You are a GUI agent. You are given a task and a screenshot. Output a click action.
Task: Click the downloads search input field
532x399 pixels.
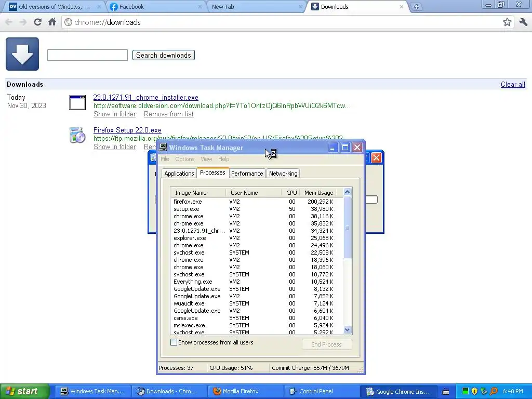click(x=87, y=55)
